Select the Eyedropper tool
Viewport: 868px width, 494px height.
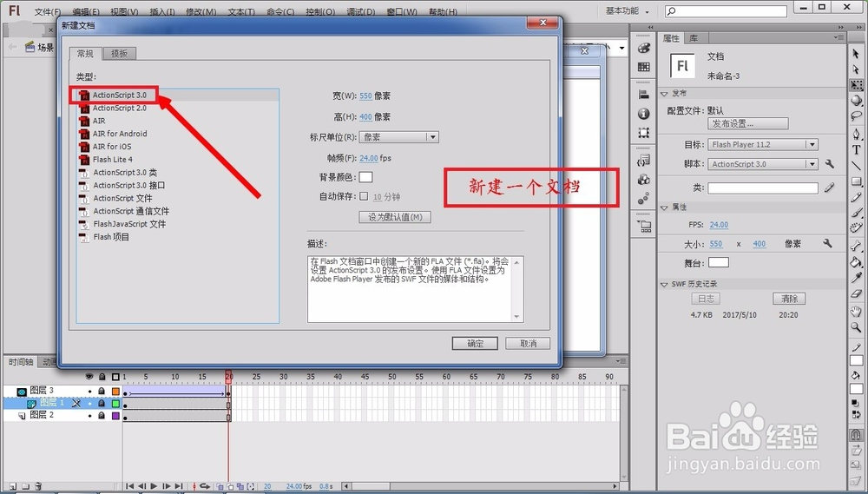point(857,278)
